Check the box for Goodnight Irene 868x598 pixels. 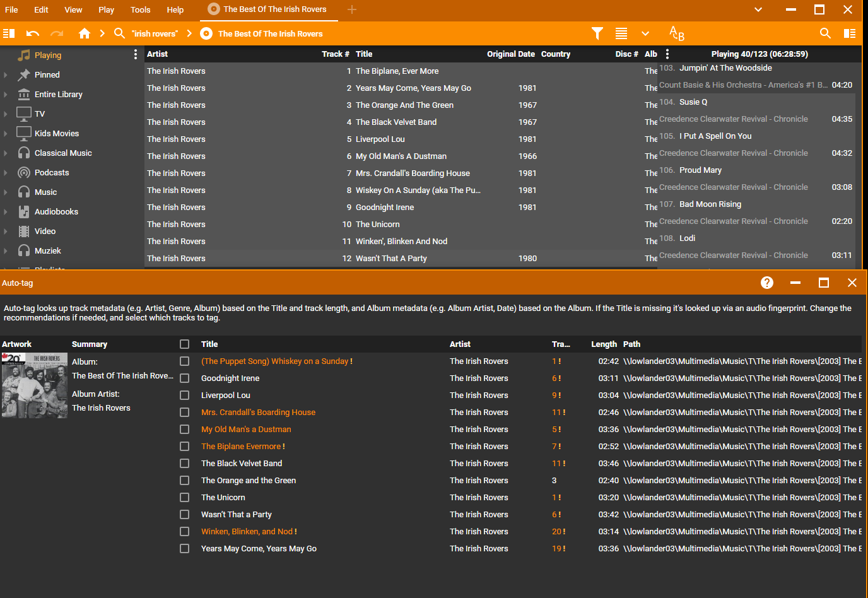[x=184, y=378]
